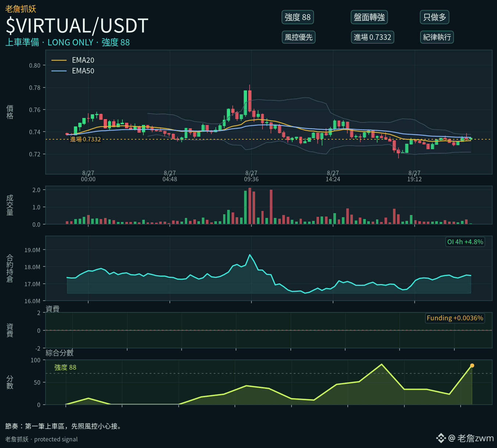Click the EMA20 yellow legend line

(59, 60)
